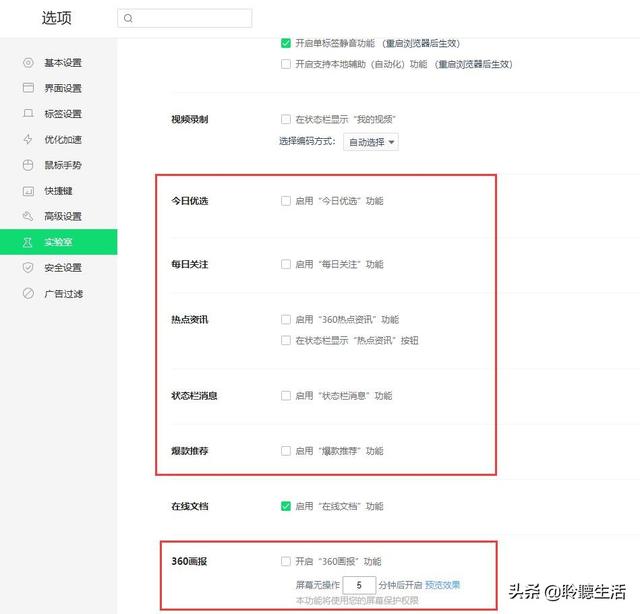Screen dimensions: 640x614
Task: Click 预览效果 link
Action: coord(442,585)
